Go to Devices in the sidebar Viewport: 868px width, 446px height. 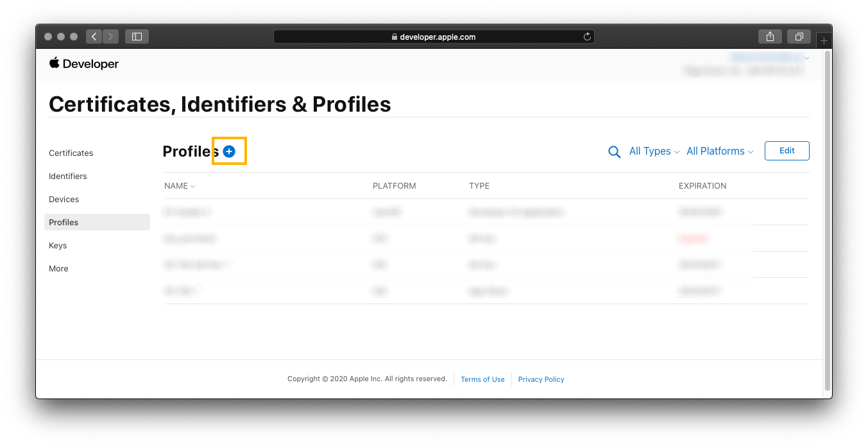[64, 200]
